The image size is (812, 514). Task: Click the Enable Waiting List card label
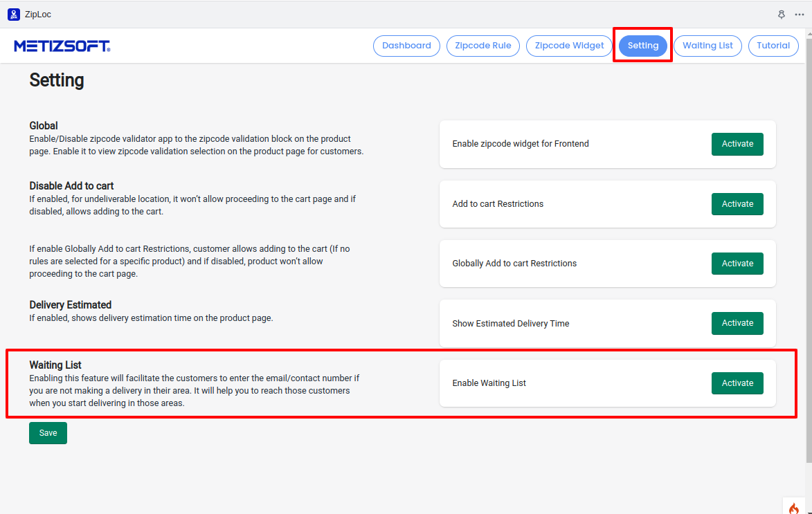pyautogui.click(x=489, y=383)
